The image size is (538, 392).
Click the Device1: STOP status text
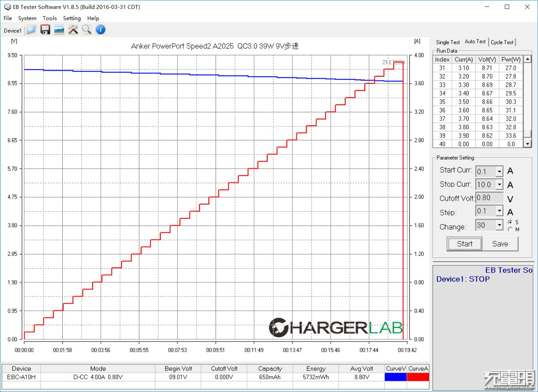pyautogui.click(x=463, y=279)
